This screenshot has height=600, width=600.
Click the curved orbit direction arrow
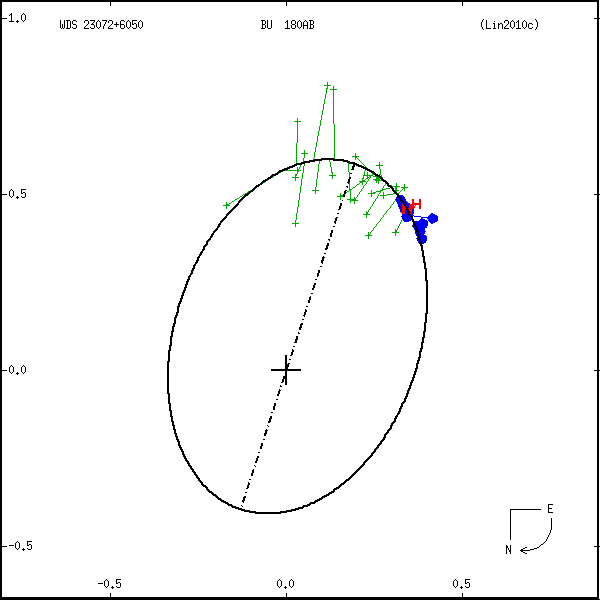pos(537,536)
